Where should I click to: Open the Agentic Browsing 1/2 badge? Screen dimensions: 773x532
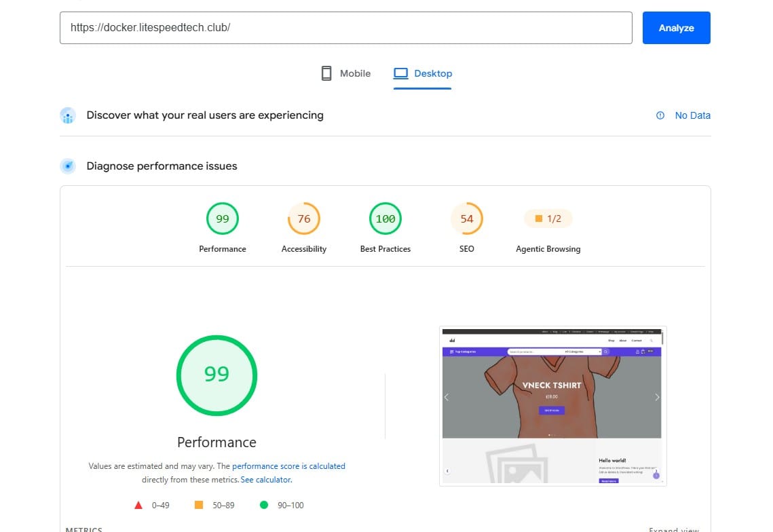pyautogui.click(x=548, y=218)
